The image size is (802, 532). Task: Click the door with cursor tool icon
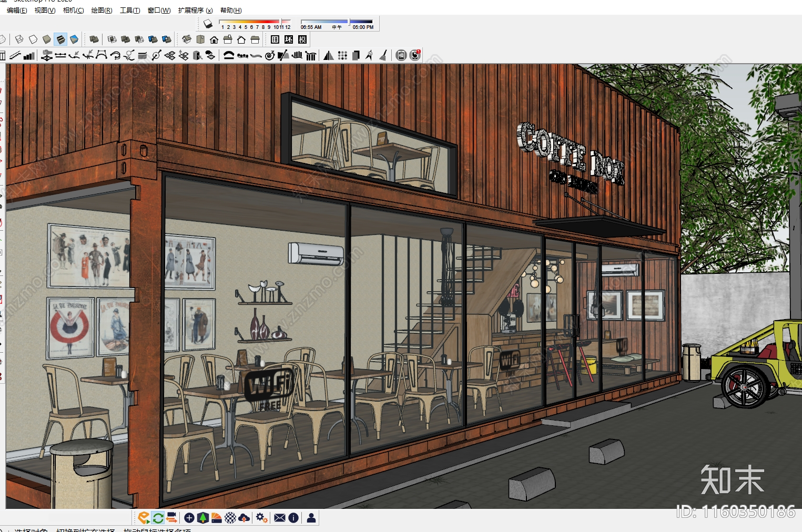[x=198, y=55]
